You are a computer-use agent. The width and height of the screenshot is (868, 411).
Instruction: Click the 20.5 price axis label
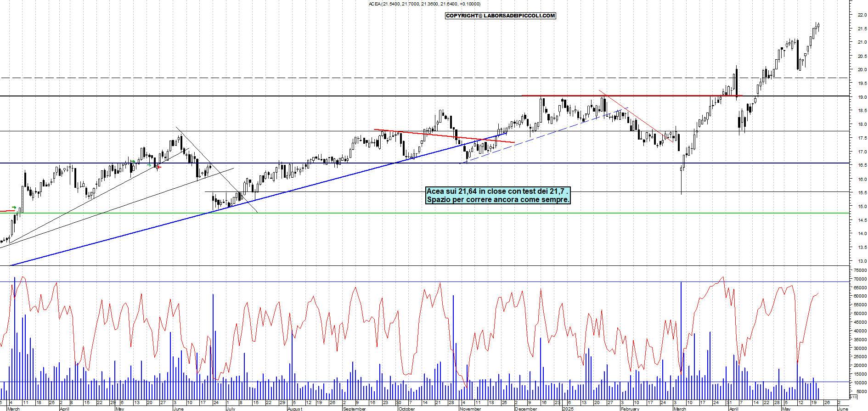(x=862, y=56)
